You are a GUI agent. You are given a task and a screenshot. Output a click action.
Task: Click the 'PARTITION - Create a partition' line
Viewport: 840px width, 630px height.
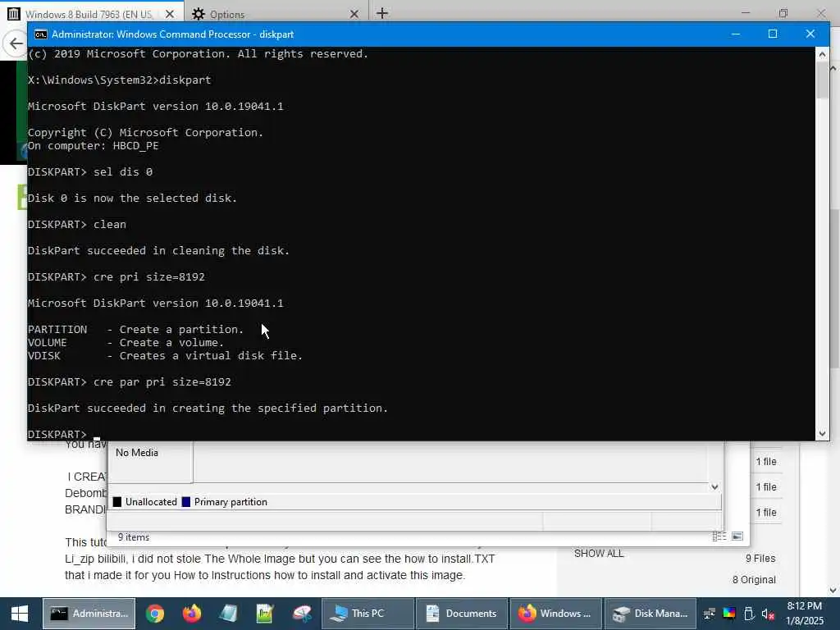(135, 330)
